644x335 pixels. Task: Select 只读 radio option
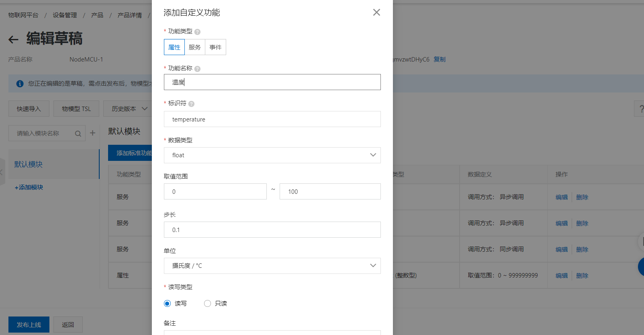coord(207,304)
